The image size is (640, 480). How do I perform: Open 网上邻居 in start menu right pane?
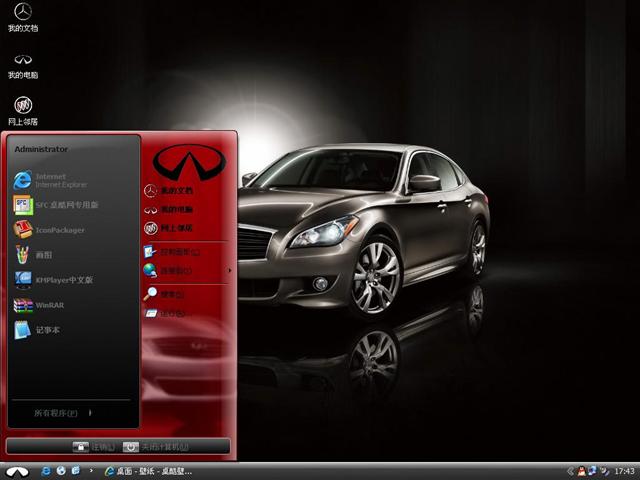(168, 228)
